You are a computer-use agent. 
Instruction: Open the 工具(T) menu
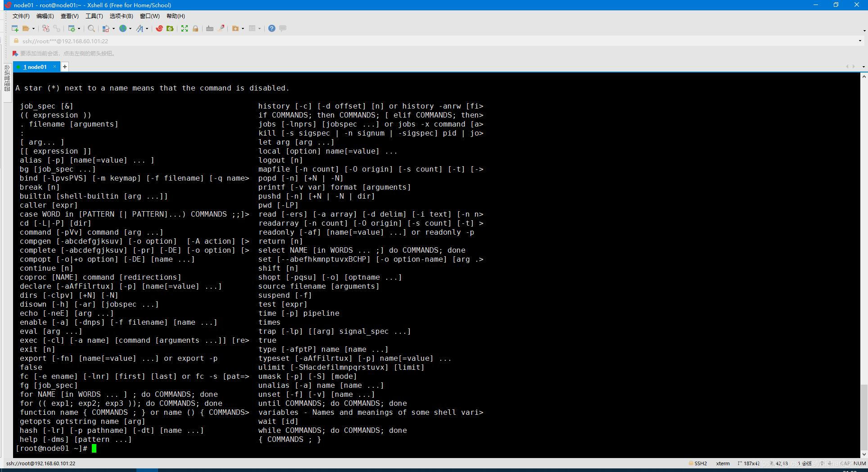point(94,16)
